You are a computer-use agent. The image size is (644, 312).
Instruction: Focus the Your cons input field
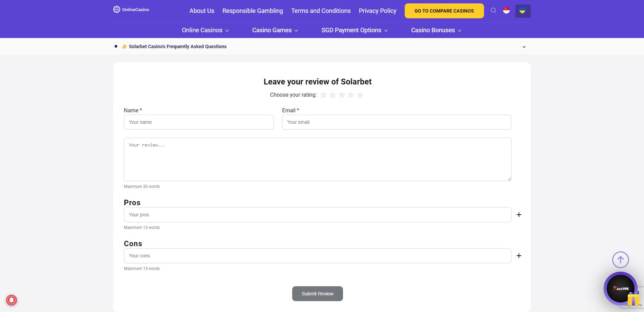pyautogui.click(x=318, y=256)
